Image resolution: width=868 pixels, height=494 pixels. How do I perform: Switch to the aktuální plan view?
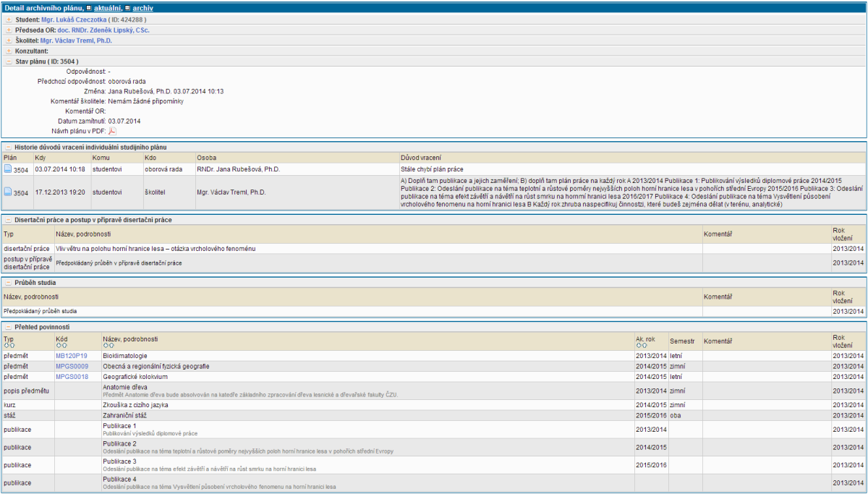(x=107, y=7)
